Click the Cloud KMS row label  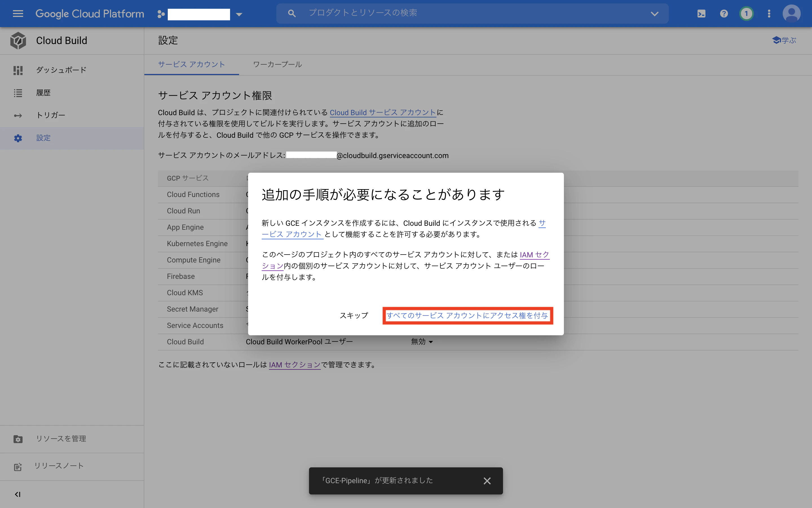tap(185, 293)
